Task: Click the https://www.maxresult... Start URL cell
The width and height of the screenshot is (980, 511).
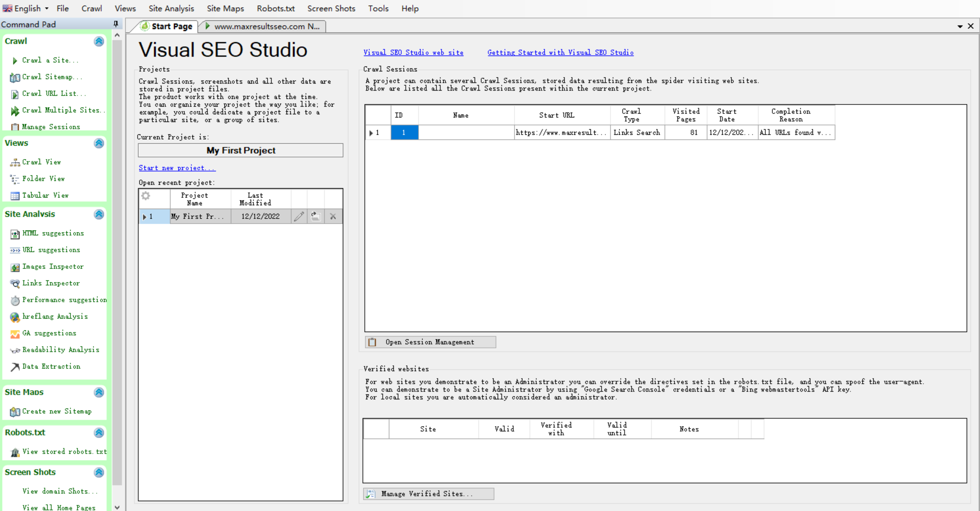Action: tap(562, 132)
